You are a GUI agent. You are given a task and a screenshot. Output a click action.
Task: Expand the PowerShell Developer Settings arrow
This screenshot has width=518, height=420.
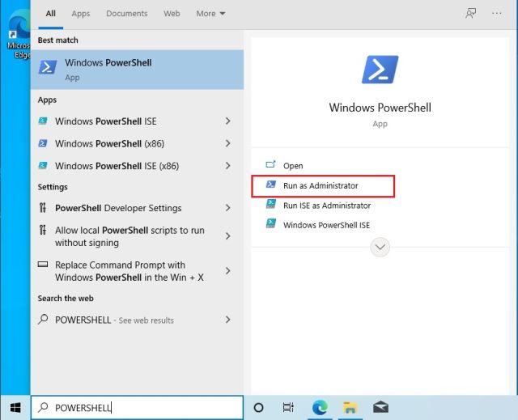pyautogui.click(x=227, y=208)
